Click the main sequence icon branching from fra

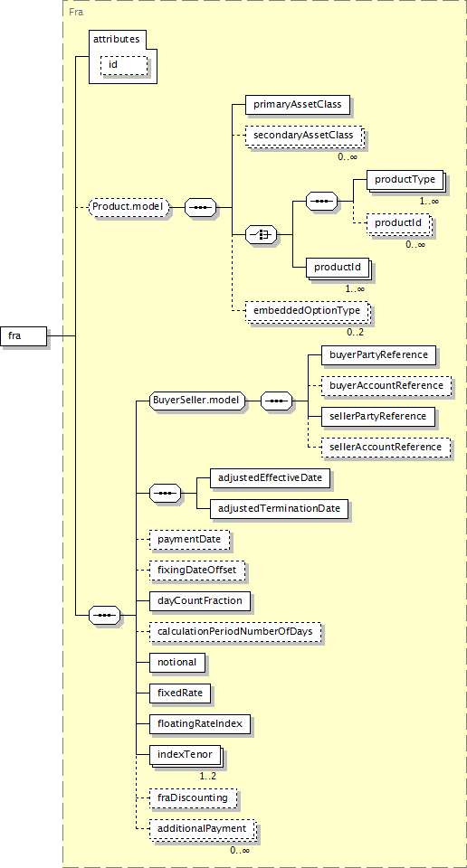105,615
